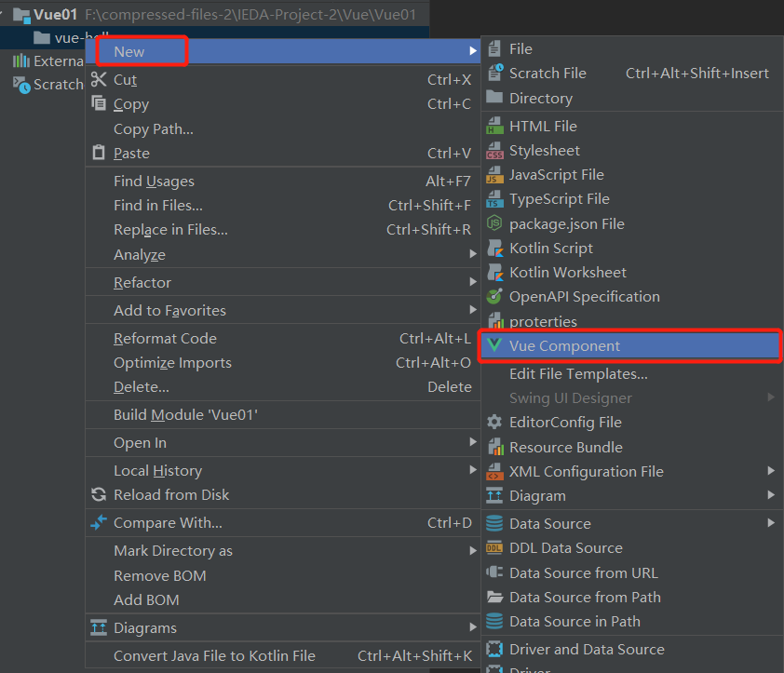Choose Replace in Files... entry
The width and height of the screenshot is (784, 673).
[283, 230]
